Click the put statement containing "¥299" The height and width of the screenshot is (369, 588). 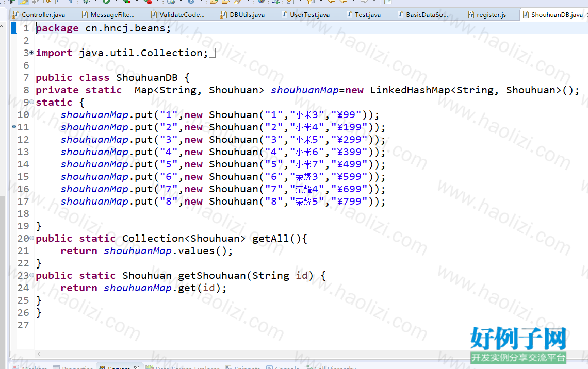(x=223, y=139)
